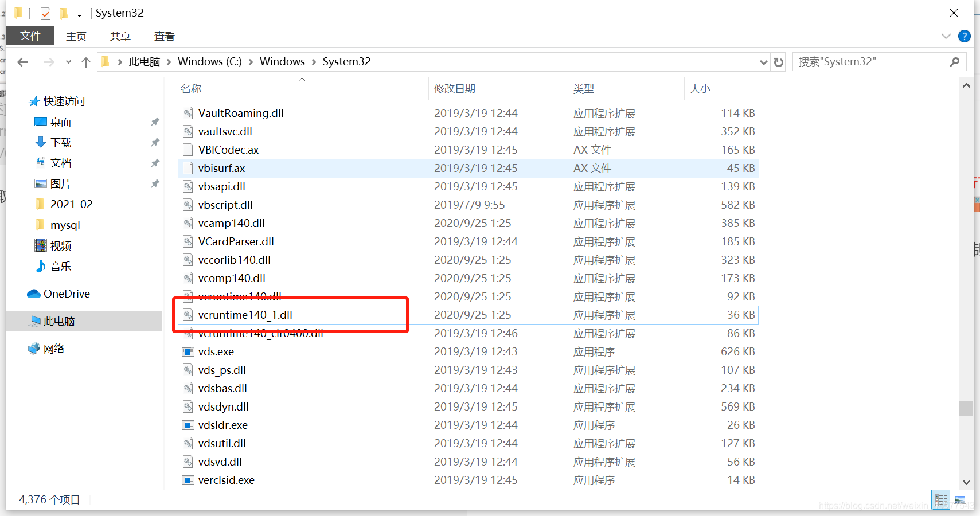
Task: Select file vbsapi.dll
Action: pos(221,186)
